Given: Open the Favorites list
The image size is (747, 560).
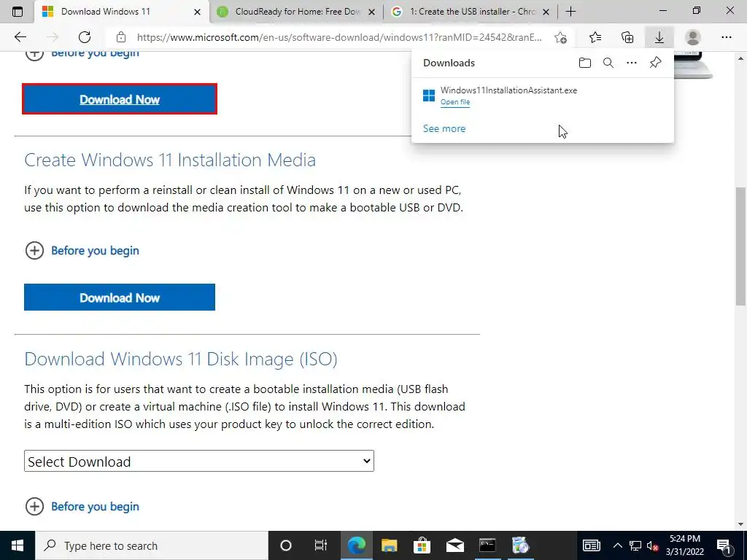Looking at the screenshot, I should pos(595,37).
